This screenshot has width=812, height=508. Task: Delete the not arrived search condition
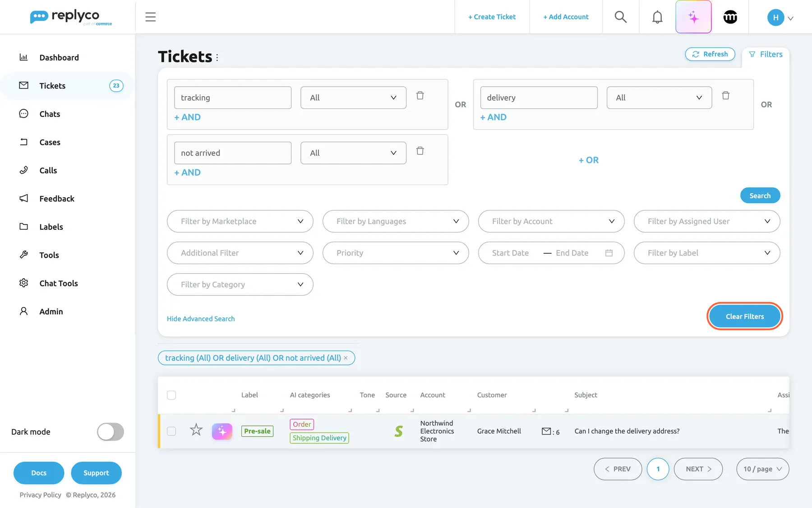coord(420,151)
